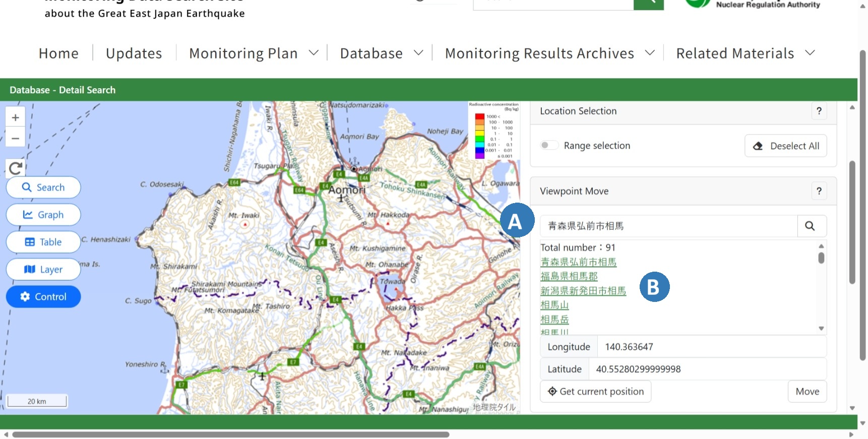Open the Search panel button
The width and height of the screenshot is (868, 439).
click(43, 187)
